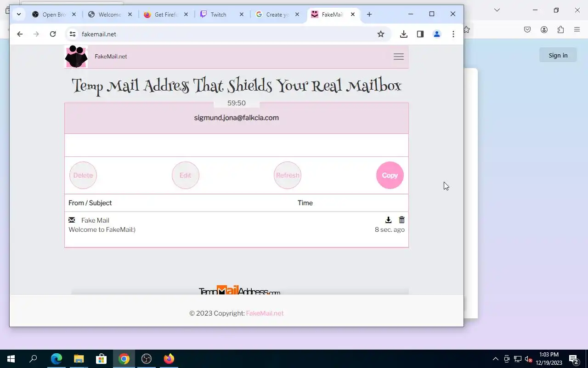Close the Get Firefox tab
The width and height of the screenshot is (588, 368).
[186, 14]
